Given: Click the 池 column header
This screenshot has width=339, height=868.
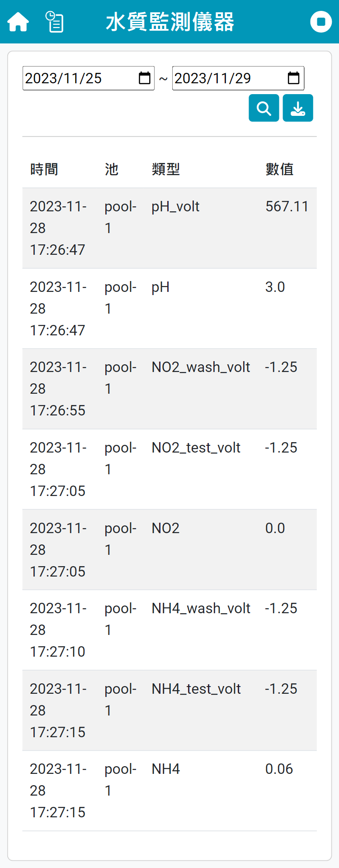Looking at the screenshot, I should 112,169.
